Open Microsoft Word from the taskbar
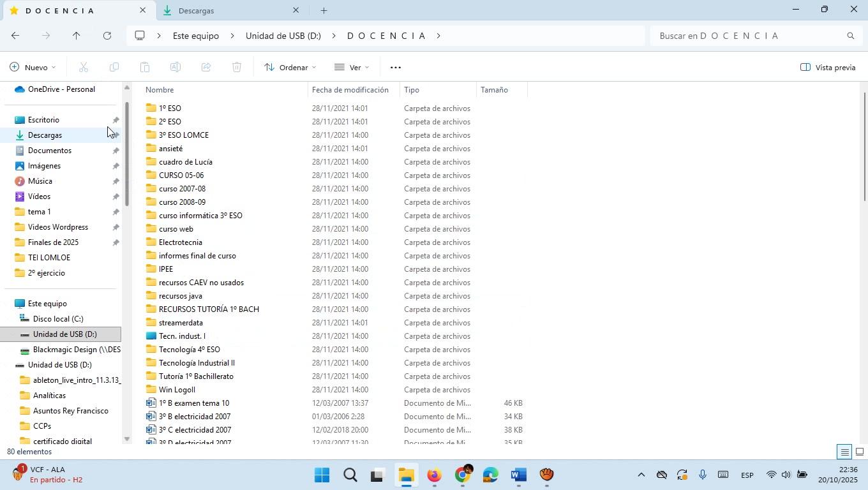The image size is (868, 490). (519, 475)
